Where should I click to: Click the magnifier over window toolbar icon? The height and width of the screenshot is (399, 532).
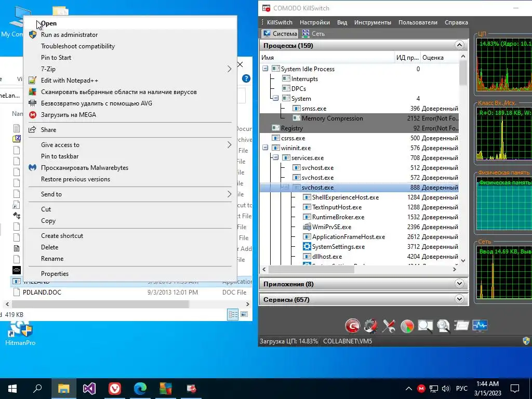(425, 326)
